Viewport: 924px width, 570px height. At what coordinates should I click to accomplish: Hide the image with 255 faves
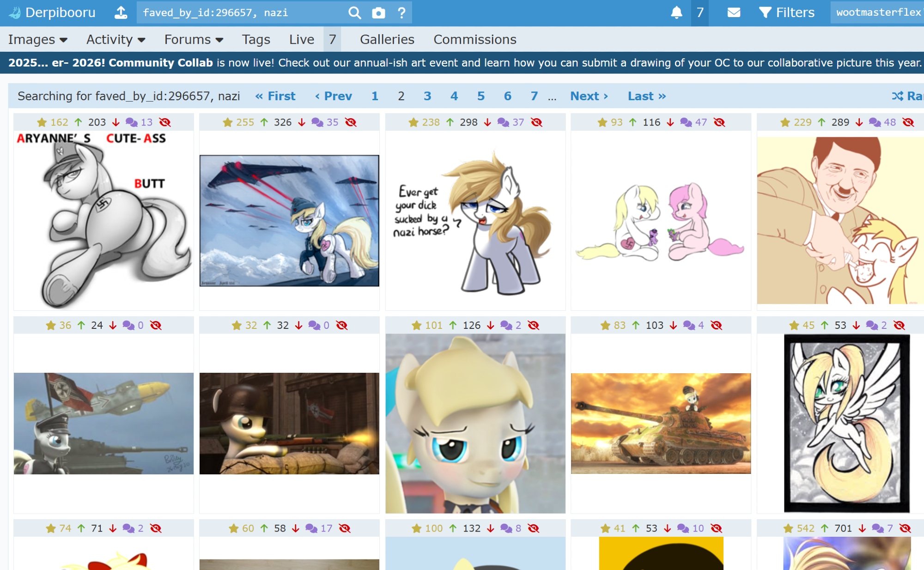tap(351, 122)
